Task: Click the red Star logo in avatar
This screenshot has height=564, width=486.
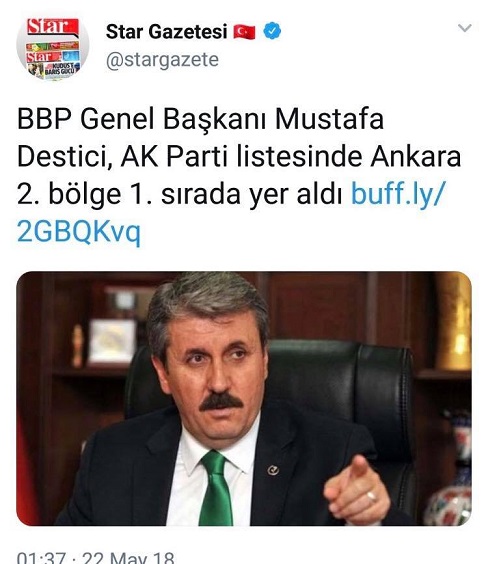Action: coord(53,27)
